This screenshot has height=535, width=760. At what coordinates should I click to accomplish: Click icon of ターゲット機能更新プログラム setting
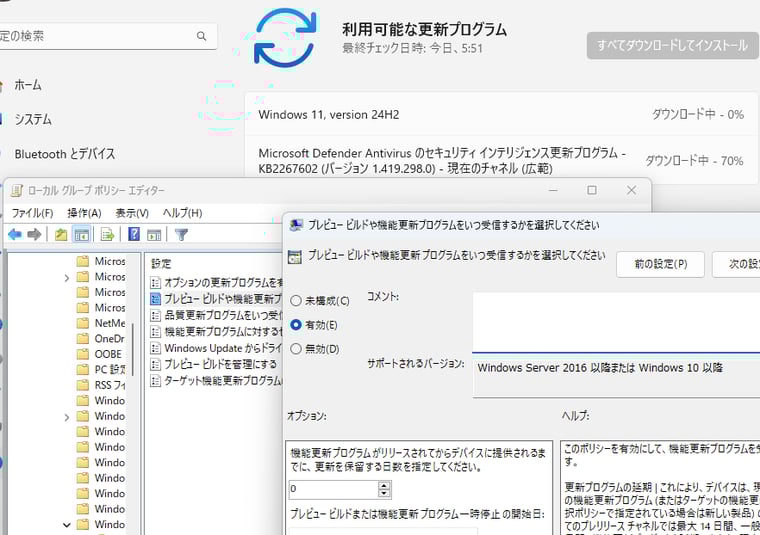click(155, 381)
